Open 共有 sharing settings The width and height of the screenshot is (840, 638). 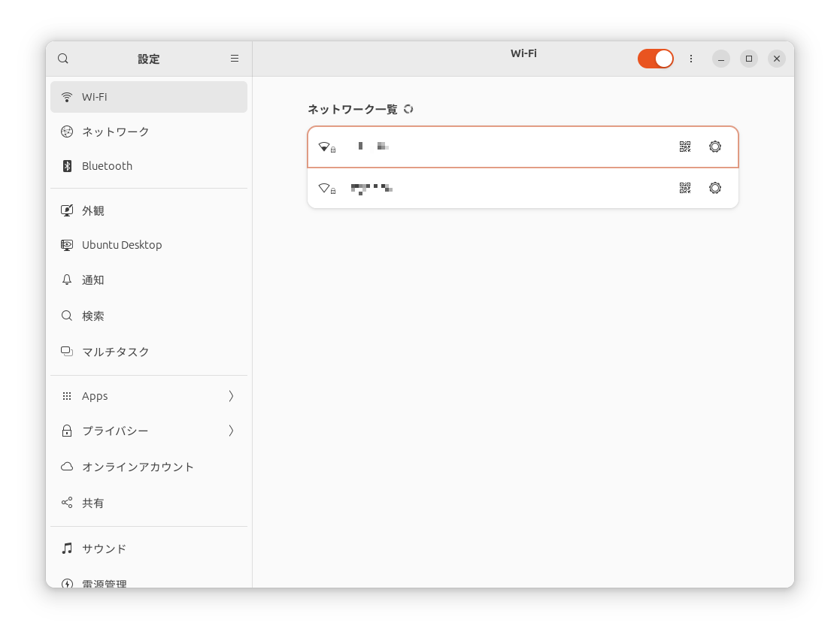149,503
